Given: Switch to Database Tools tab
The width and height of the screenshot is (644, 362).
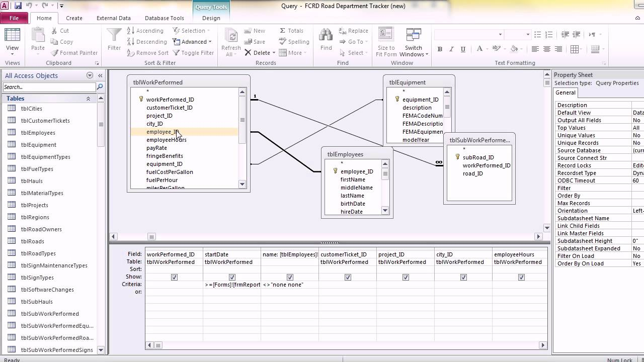Looking at the screenshot, I should tap(164, 18).
